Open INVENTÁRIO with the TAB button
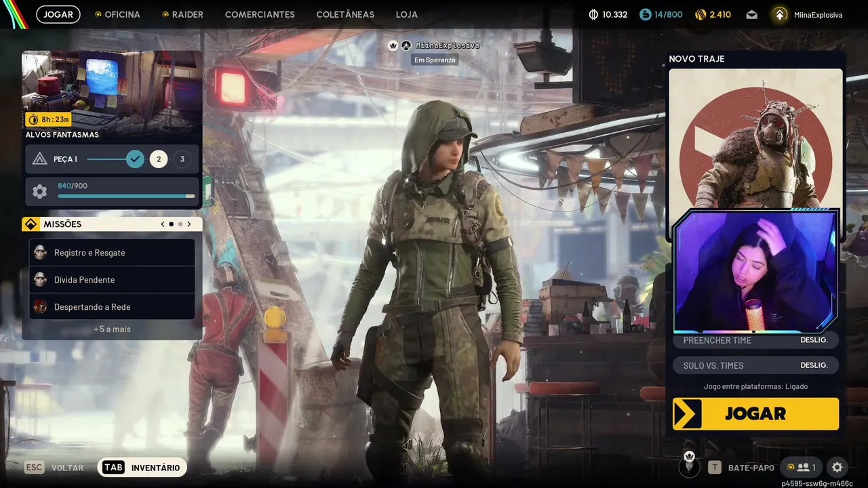 click(x=142, y=468)
